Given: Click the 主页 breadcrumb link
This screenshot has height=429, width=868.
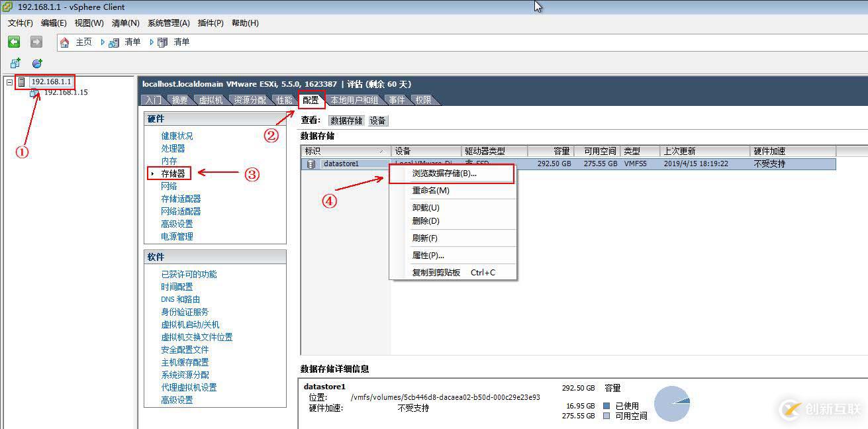Looking at the screenshot, I should [83, 42].
